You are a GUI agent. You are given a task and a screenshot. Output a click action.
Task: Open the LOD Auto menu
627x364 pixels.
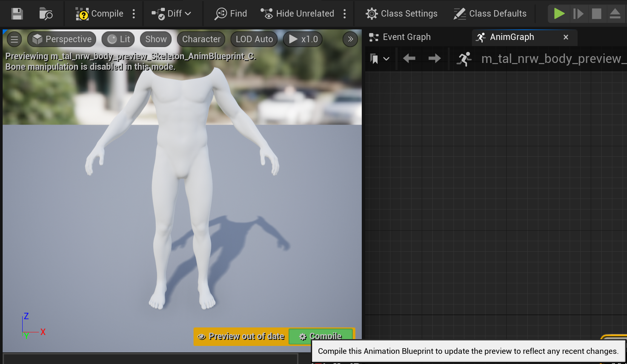254,39
